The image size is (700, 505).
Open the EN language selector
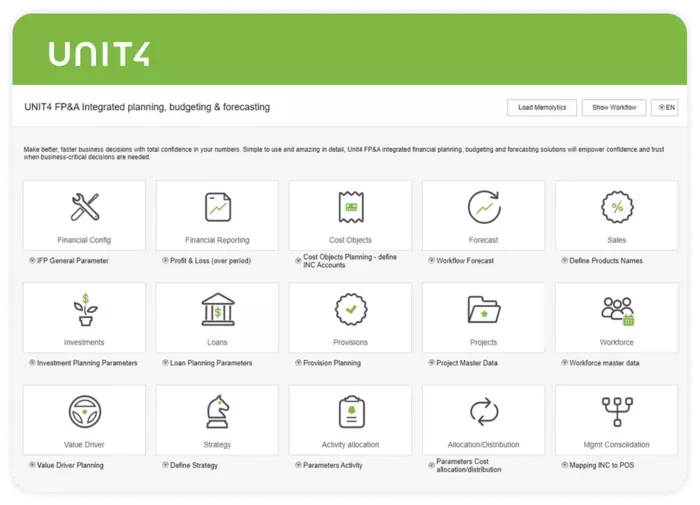point(665,108)
